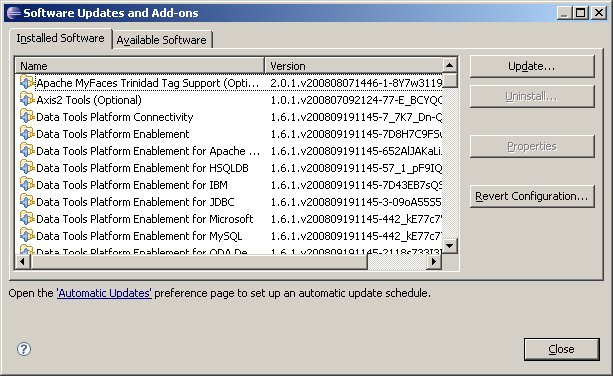Click the vertical scrollbar thumb
Image resolution: width=613 pixels, height=376 pixels.
point(450,80)
